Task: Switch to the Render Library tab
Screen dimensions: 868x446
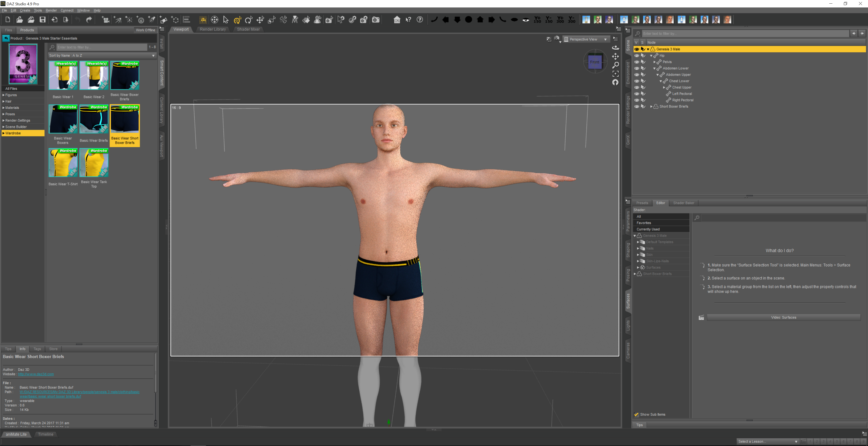Action: point(213,29)
